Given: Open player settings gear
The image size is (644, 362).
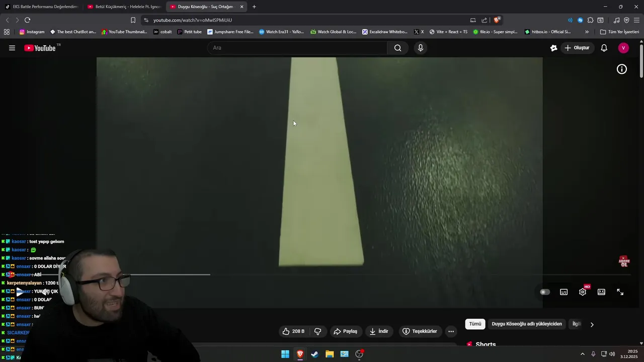Looking at the screenshot, I should pyautogui.click(x=583, y=292).
